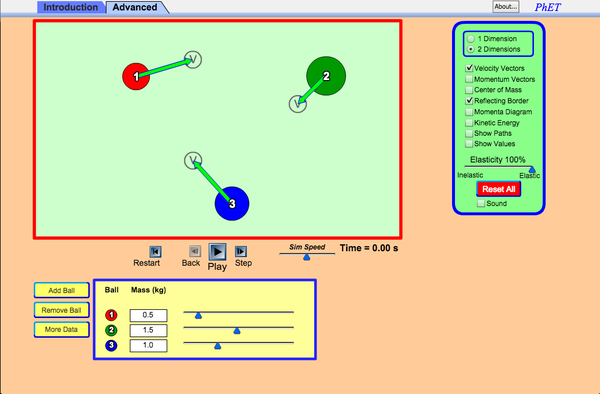The height and width of the screenshot is (394, 600).
Task: Click green ball 2 icon in mass table
Action: tap(111, 330)
